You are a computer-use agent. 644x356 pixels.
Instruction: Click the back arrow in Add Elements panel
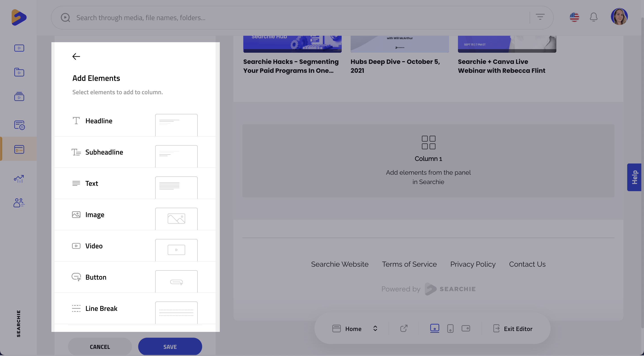pos(76,57)
